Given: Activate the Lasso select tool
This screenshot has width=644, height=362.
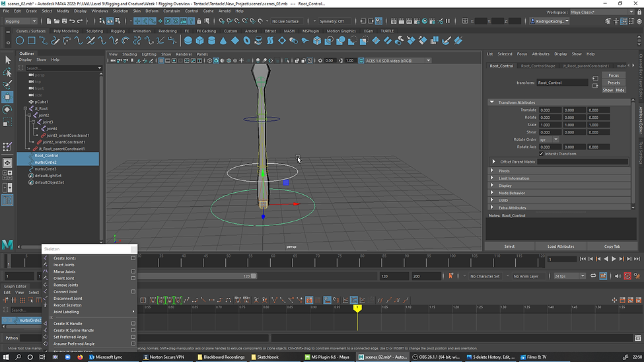Looking at the screenshot, I should pyautogui.click(x=7, y=73).
